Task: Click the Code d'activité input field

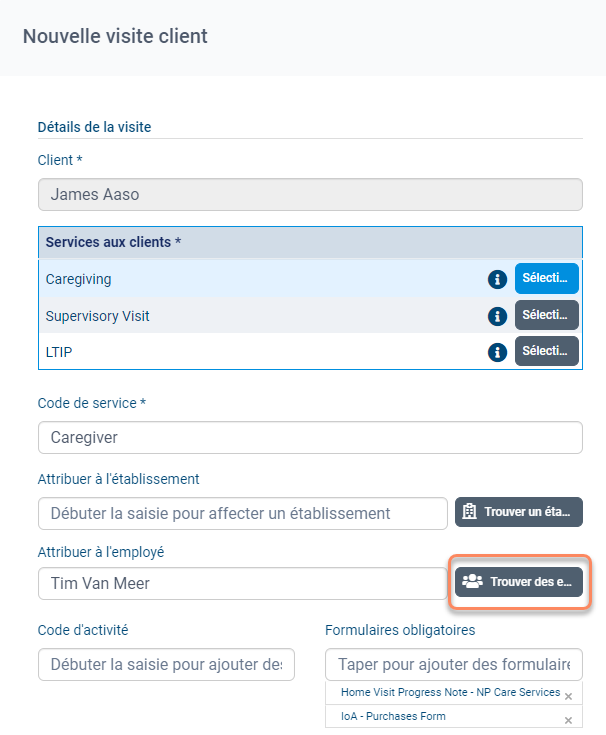Action: click(166, 664)
